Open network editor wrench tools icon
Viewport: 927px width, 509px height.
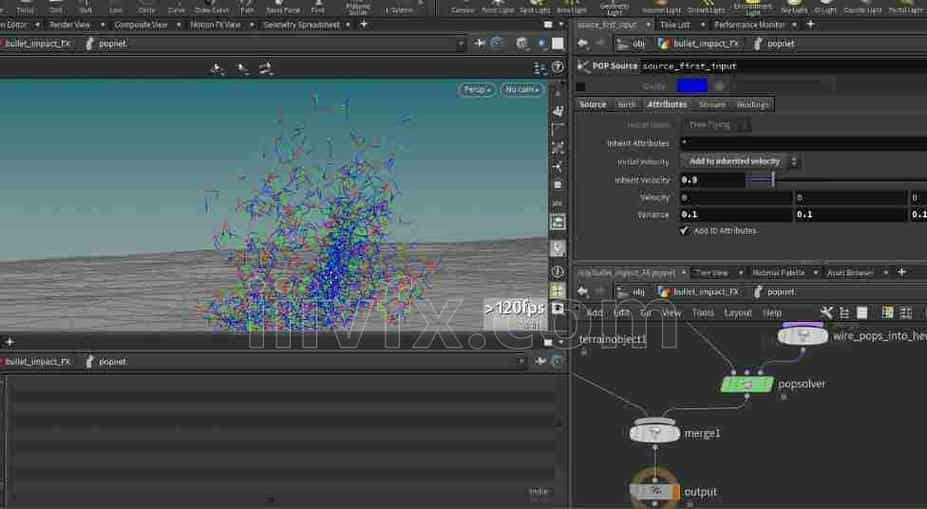coord(826,313)
